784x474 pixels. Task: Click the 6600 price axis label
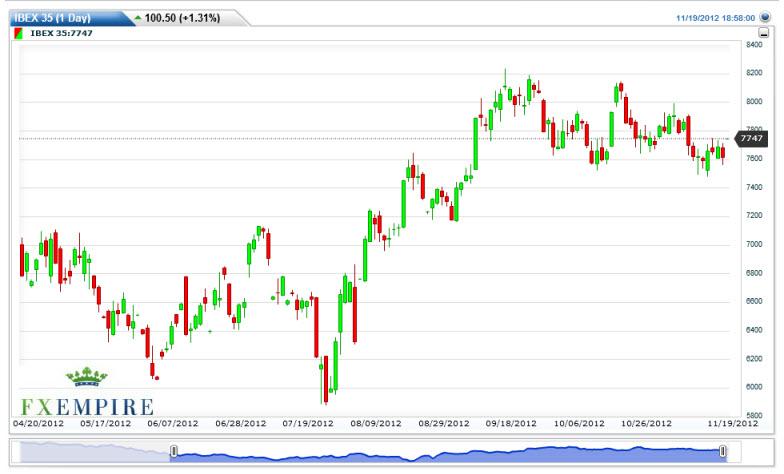754,302
